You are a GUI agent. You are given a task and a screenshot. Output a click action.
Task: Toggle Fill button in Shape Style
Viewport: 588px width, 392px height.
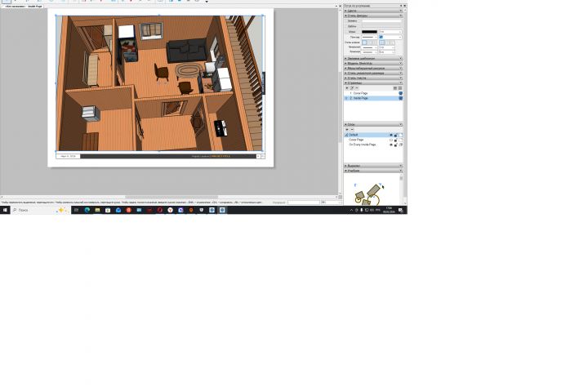click(x=352, y=21)
